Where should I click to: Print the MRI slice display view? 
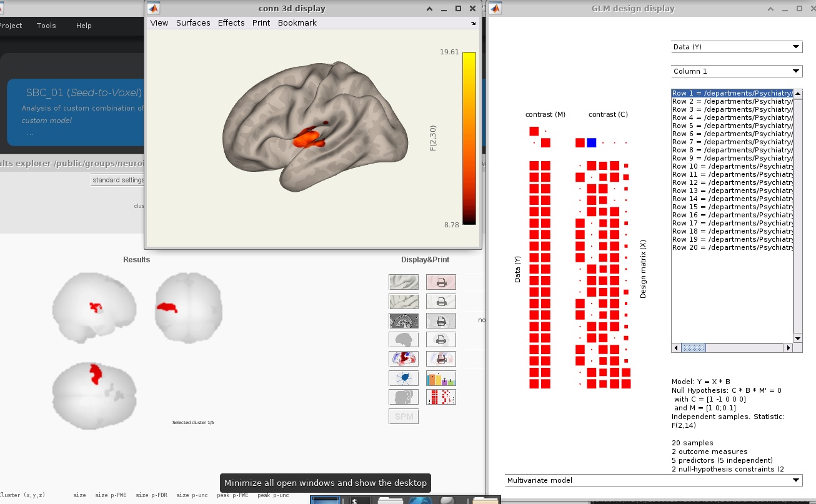pyautogui.click(x=440, y=320)
